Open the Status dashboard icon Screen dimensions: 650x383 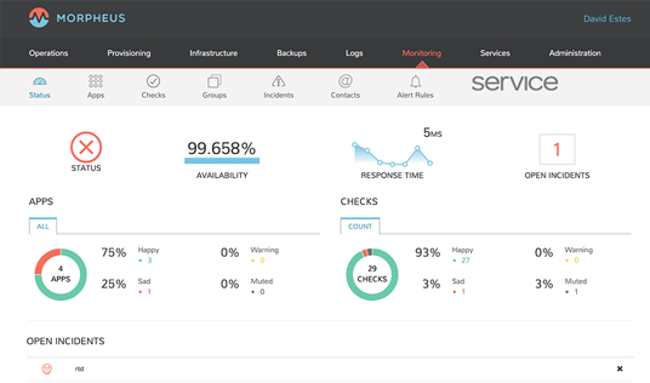point(40,81)
